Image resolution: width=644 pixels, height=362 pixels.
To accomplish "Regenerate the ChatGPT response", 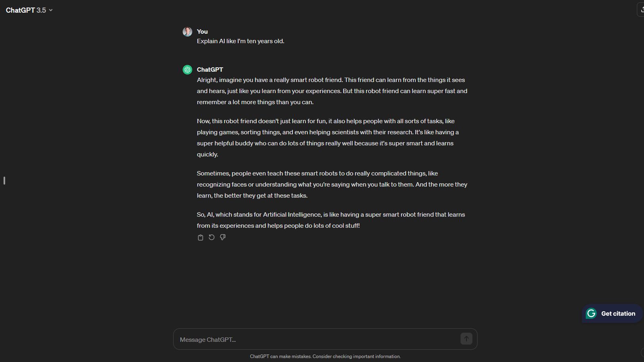I will (212, 238).
